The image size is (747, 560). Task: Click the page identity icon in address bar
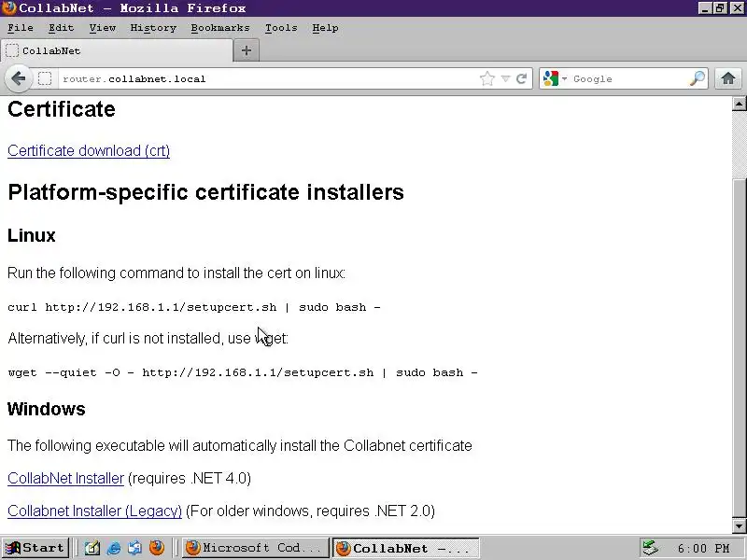[x=45, y=78]
